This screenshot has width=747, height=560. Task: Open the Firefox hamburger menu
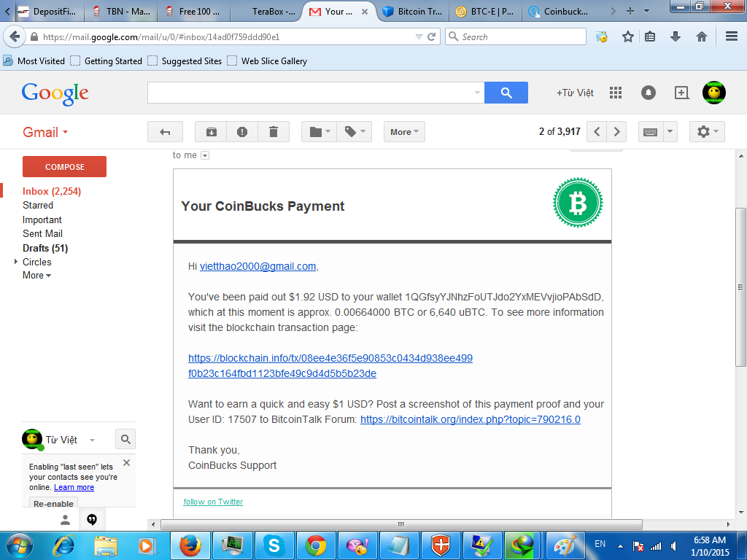732,36
